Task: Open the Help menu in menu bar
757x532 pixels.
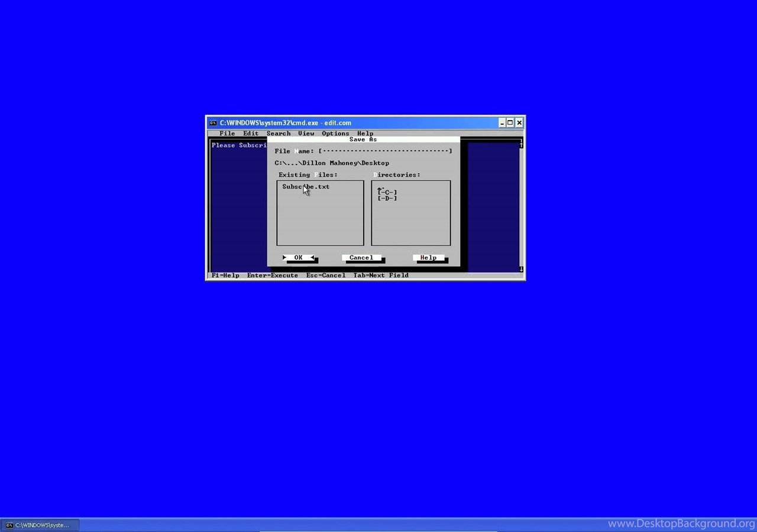Action: click(x=365, y=134)
